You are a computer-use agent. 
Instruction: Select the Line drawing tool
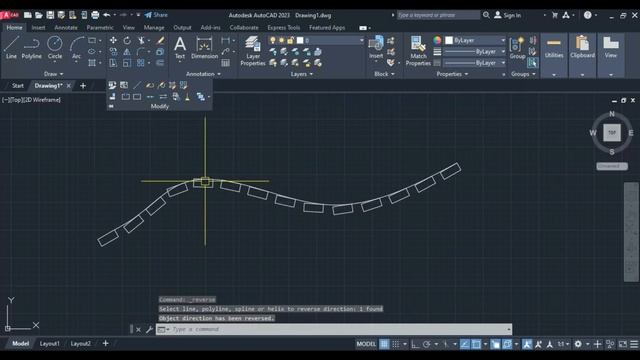(x=11, y=47)
